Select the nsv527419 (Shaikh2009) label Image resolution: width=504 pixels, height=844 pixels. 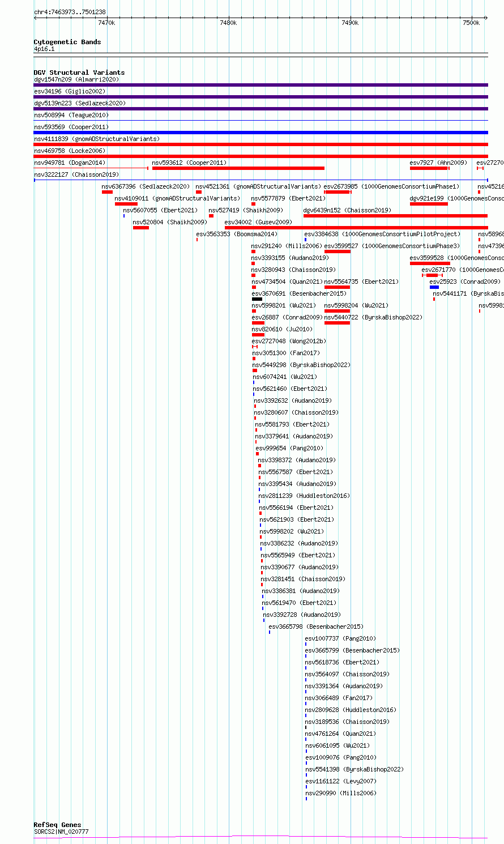tap(246, 210)
